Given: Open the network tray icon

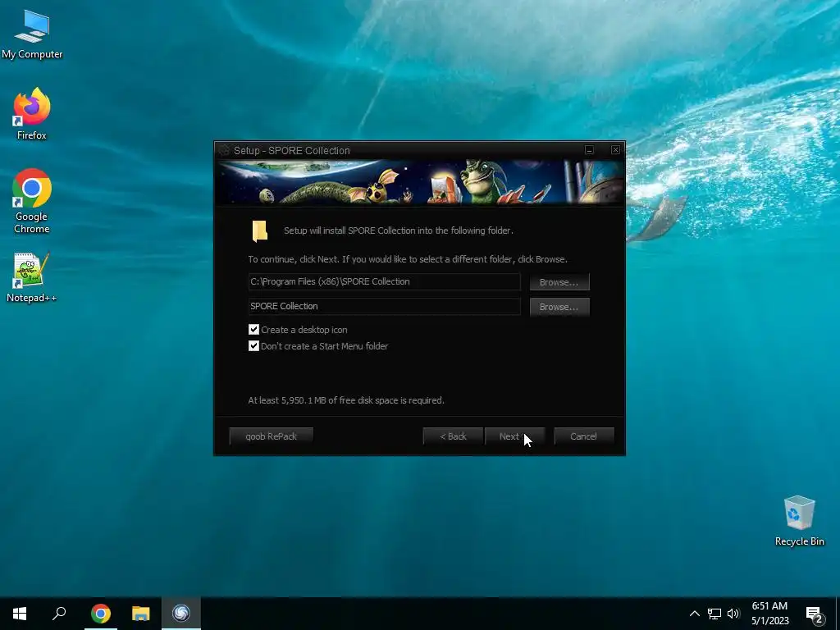Looking at the screenshot, I should [x=714, y=614].
